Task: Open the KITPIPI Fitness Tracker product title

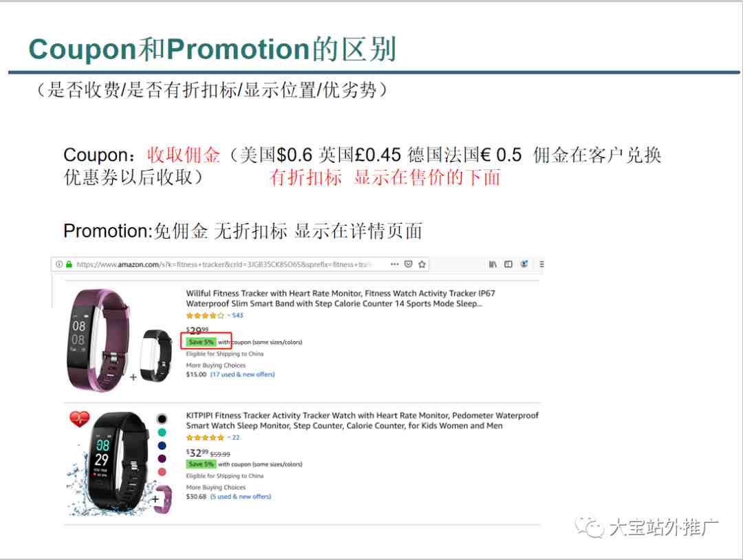Action: [362, 421]
